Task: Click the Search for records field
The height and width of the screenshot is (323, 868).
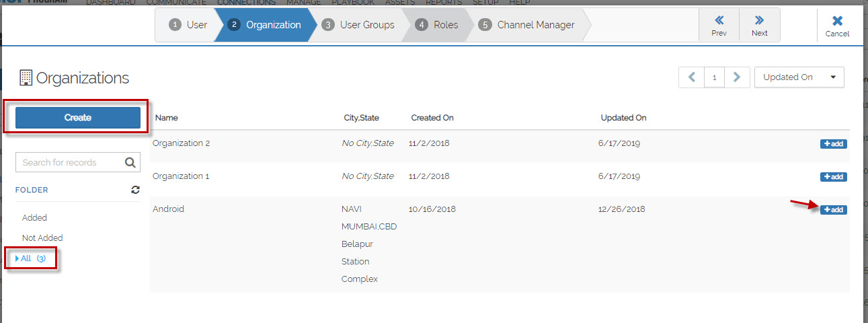Action: (71, 162)
